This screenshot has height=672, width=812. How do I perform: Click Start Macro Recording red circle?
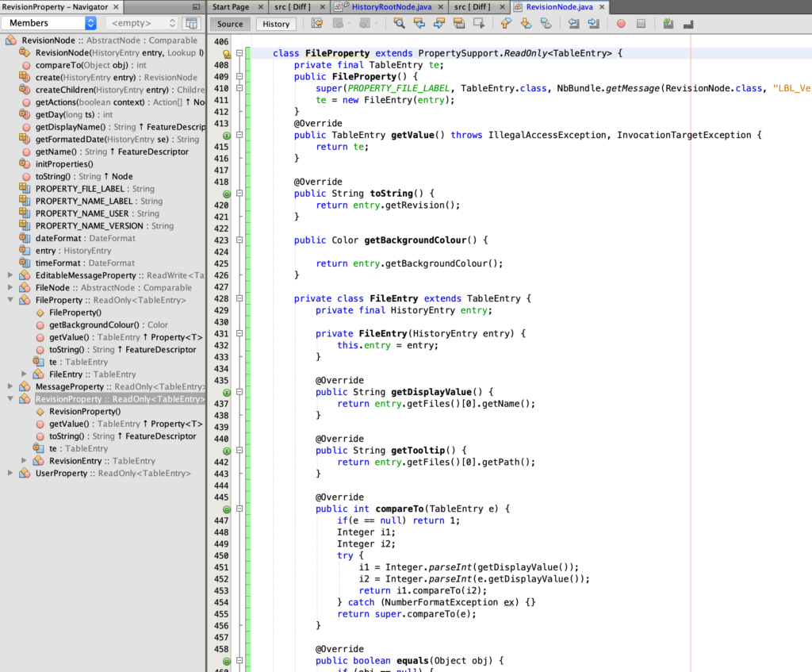click(x=620, y=24)
